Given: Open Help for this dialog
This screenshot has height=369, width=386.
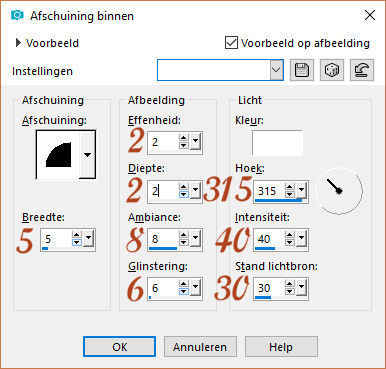Looking at the screenshot, I should click(x=281, y=347).
